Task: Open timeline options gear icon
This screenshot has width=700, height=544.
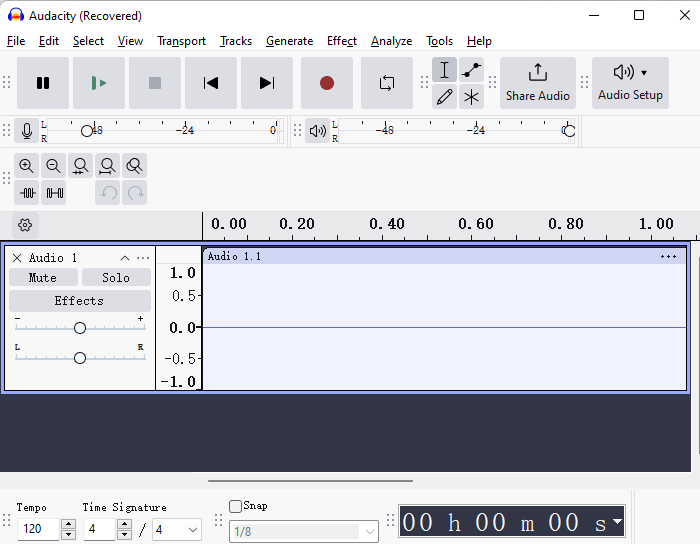Action: coord(25,225)
